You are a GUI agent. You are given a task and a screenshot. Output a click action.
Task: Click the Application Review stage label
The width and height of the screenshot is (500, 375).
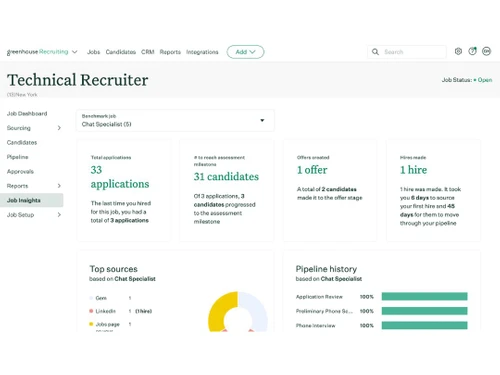[319, 297]
